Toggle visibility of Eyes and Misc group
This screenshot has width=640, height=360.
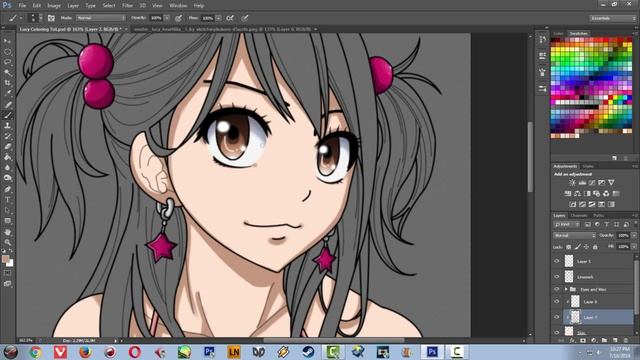click(x=557, y=289)
